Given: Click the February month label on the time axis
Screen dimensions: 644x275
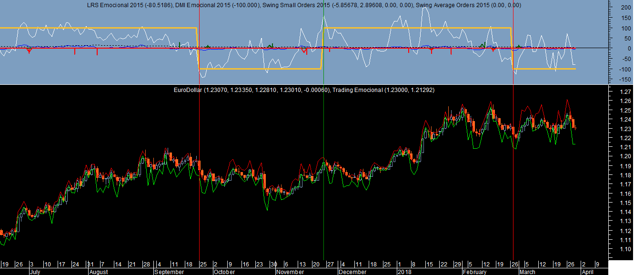Looking at the screenshot, I should click(x=475, y=272).
